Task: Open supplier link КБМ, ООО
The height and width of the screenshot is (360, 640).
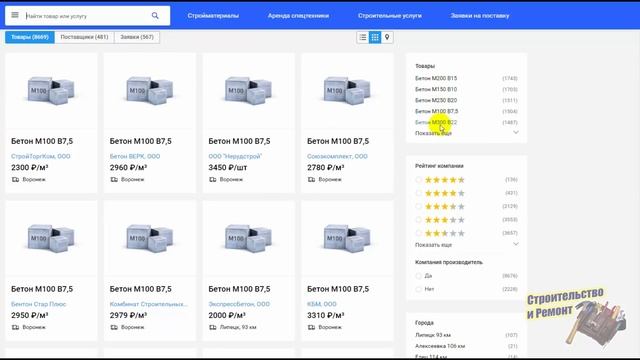Action: 322,304
